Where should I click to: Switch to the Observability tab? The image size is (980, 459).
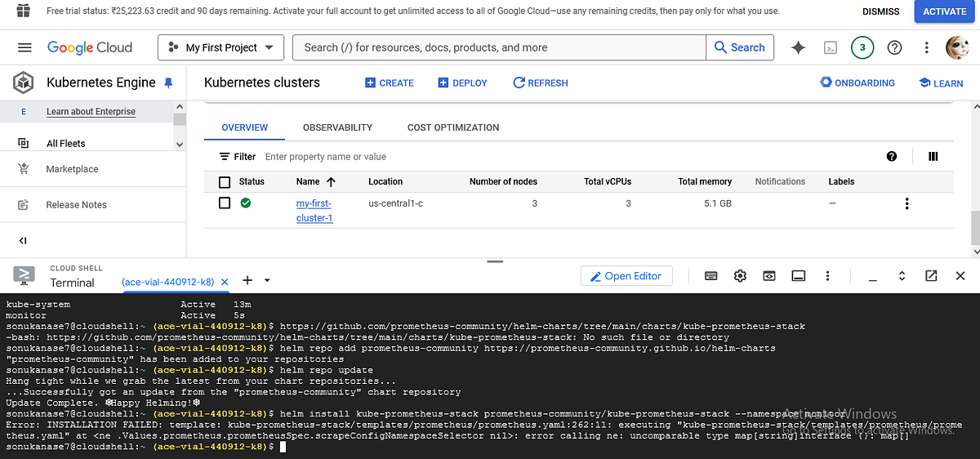tap(337, 127)
